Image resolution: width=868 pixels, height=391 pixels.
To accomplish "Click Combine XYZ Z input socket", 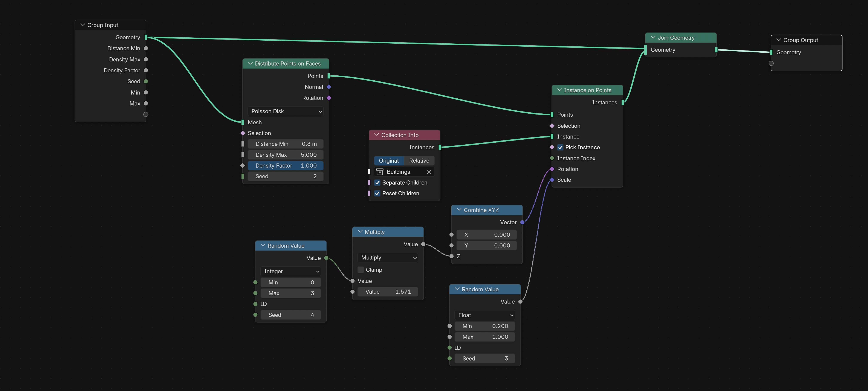I will click(x=452, y=256).
